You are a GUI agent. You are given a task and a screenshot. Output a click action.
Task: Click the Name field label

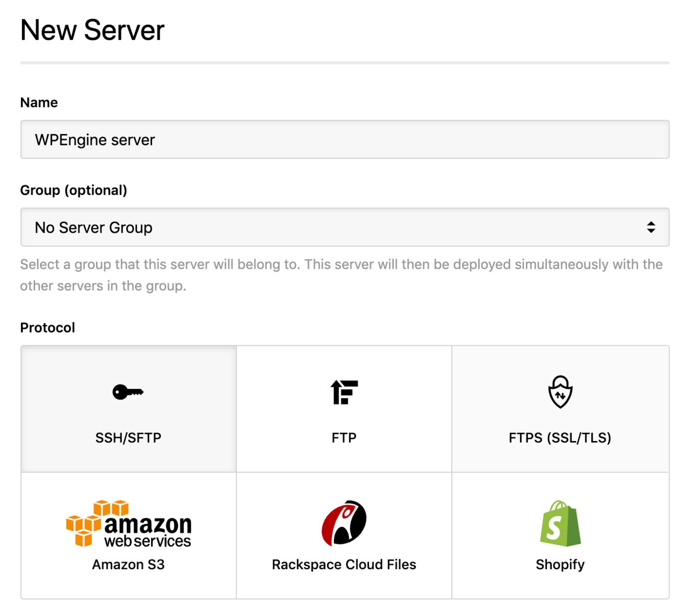(x=39, y=103)
